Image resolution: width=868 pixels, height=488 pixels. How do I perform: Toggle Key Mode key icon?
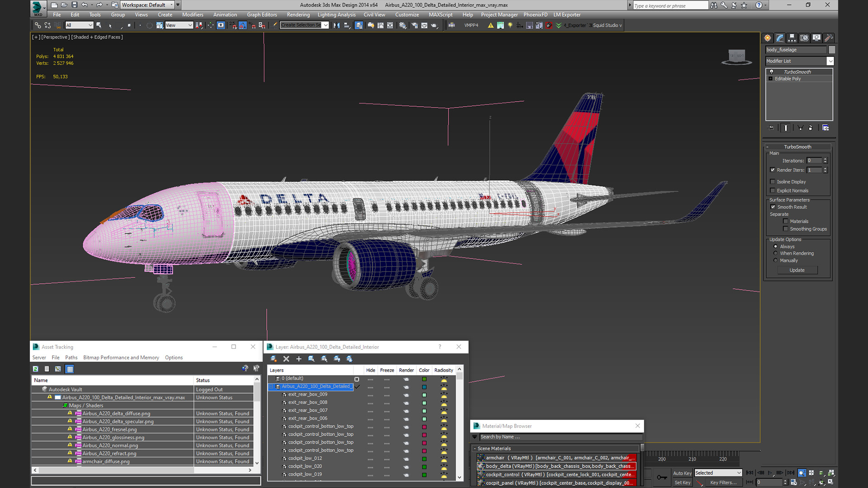pyautogui.click(x=662, y=477)
